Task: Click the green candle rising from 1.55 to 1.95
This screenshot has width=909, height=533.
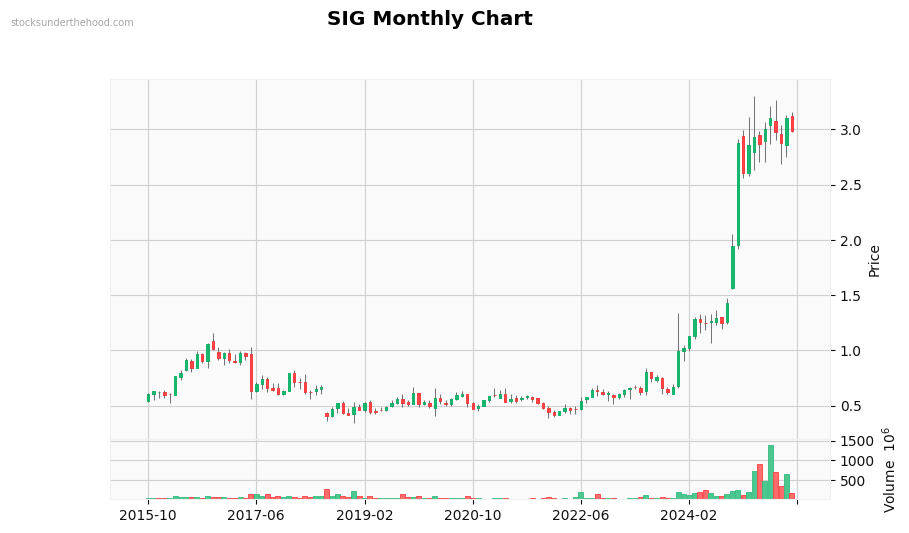Action: tap(733, 267)
